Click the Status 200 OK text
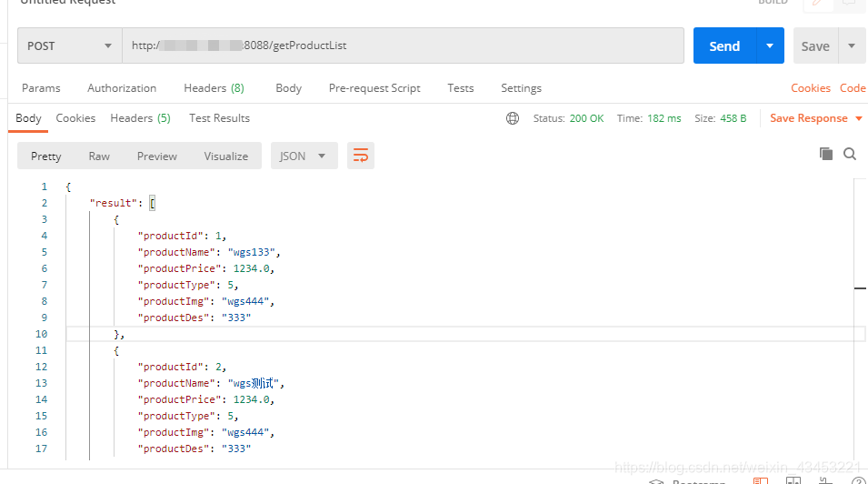The height and width of the screenshot is (484, 868). pos(568,118)
